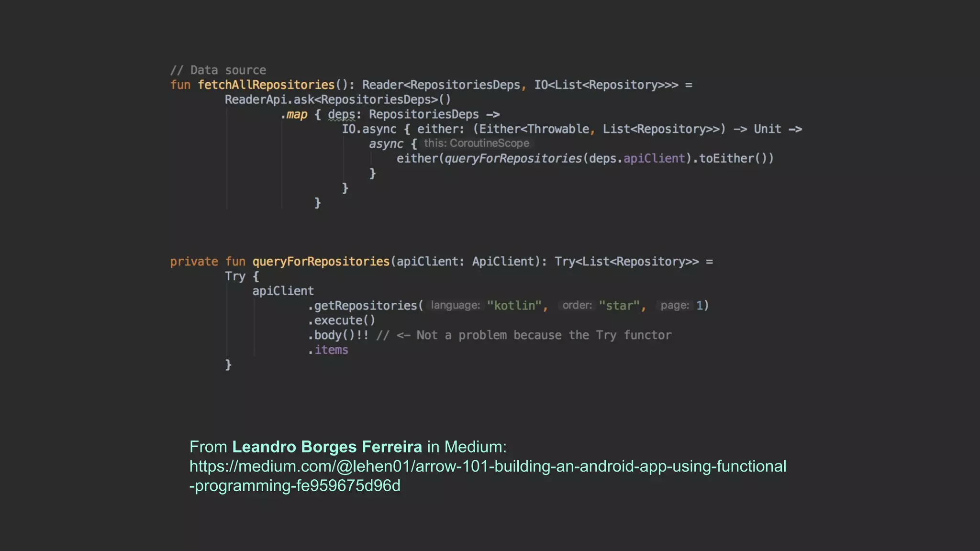Click the .execute() call

pyautogui.click(x=342, y=320)
